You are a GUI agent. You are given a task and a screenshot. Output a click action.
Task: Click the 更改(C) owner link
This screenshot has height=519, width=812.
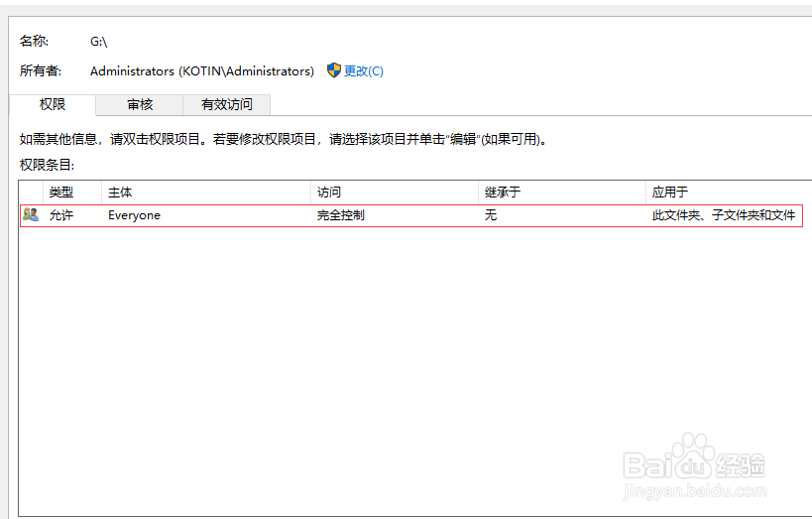tap(364, 71)
